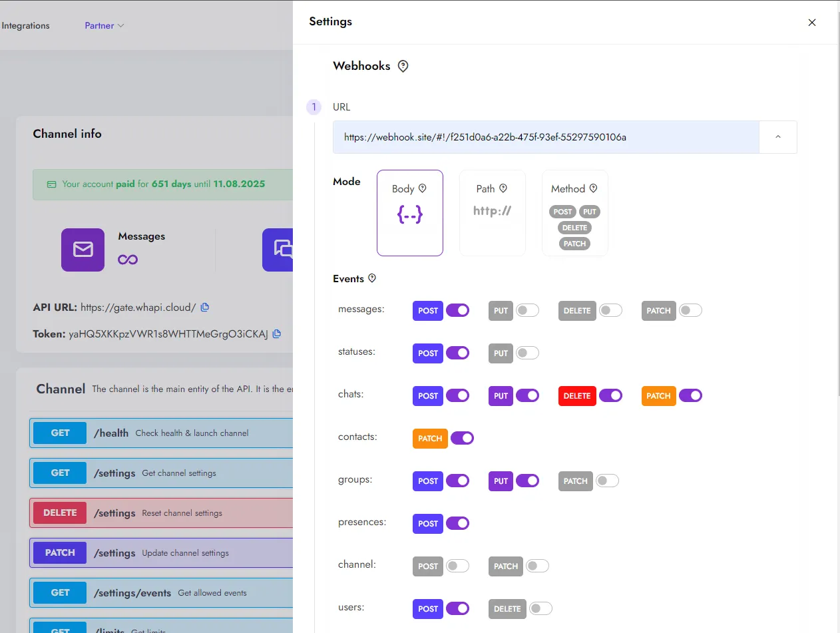
Task: Open the Partner dropdown menu
Action: 103,25
